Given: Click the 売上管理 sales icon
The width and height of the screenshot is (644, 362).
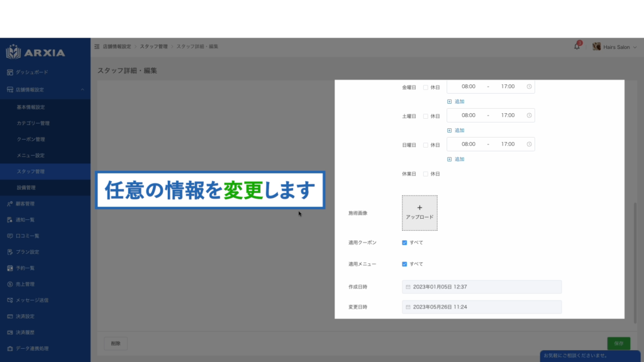Looking at the screenshot, I should (10, 284).
